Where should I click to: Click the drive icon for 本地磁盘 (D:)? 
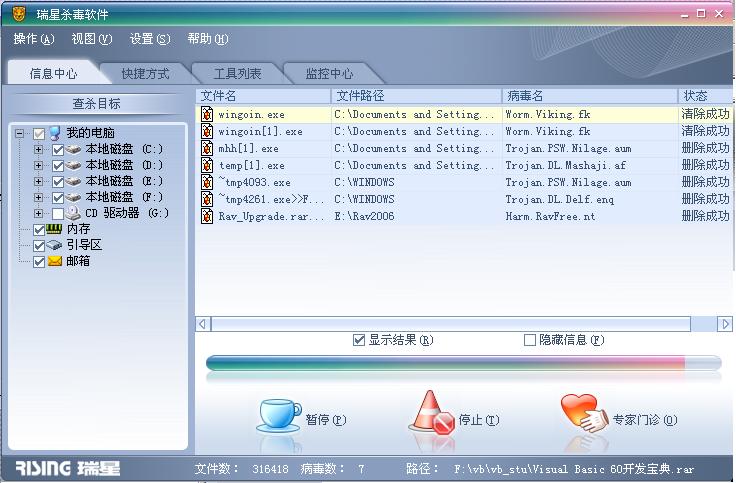coord(73,165)
